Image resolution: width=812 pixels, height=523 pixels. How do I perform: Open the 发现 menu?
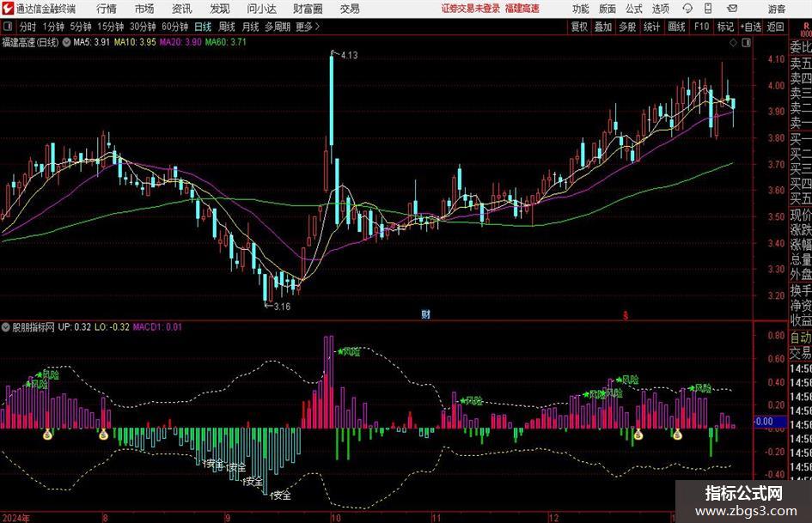[220, 9]
